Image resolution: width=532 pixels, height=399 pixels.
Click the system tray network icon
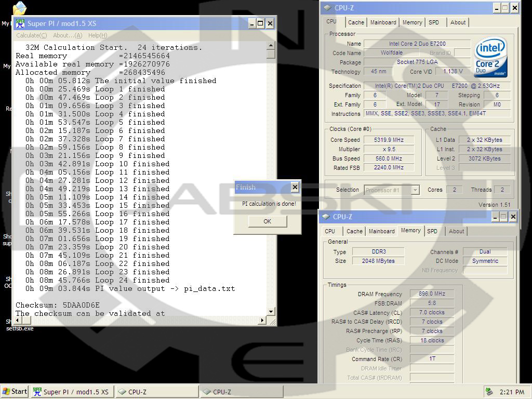tap(489, 392)
